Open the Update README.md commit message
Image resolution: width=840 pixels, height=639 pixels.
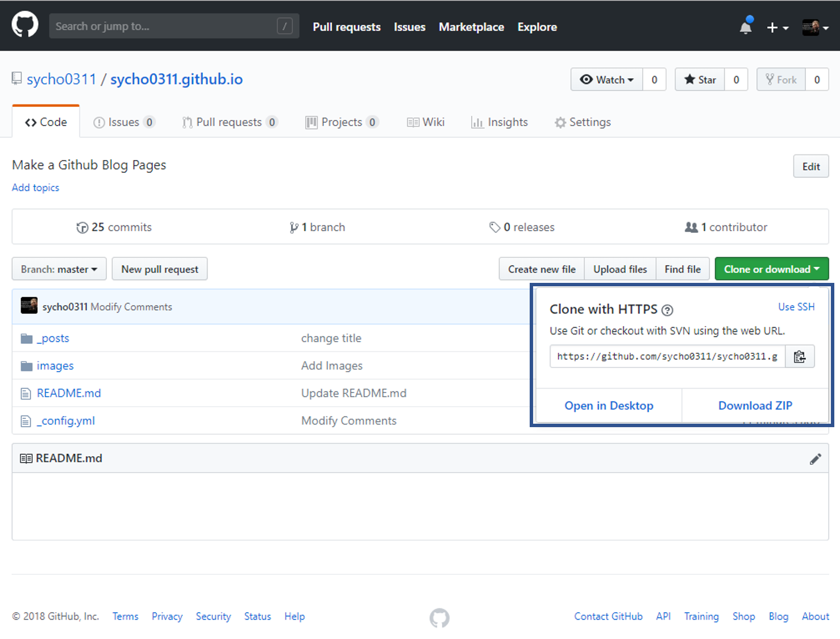[x=354, y=393]
